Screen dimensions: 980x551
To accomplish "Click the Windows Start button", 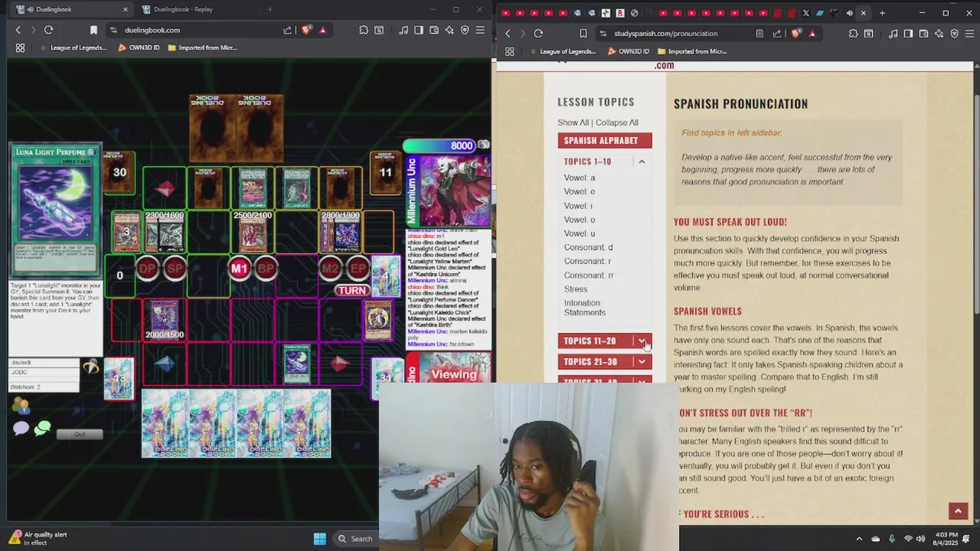I will coord(320,538).
